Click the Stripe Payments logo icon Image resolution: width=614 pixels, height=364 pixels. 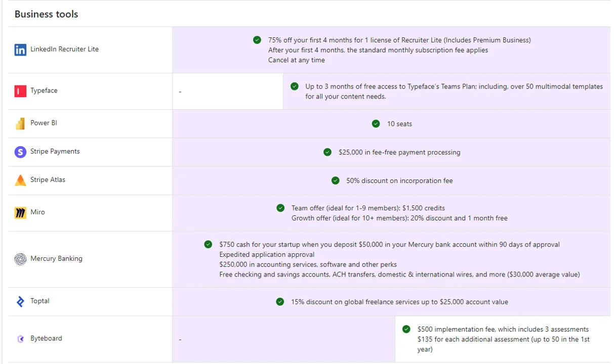pyautogui.click(x=20, y=152)
